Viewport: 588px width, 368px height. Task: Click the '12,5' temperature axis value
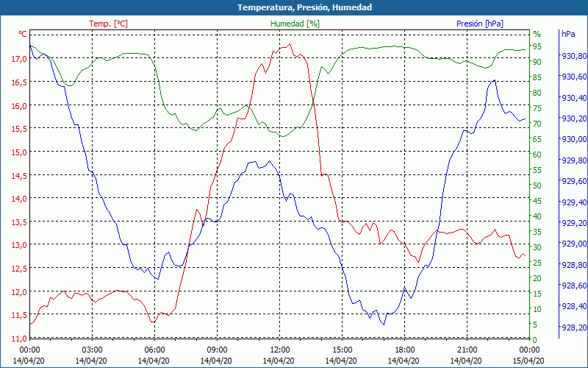click(x=21, y=269)
